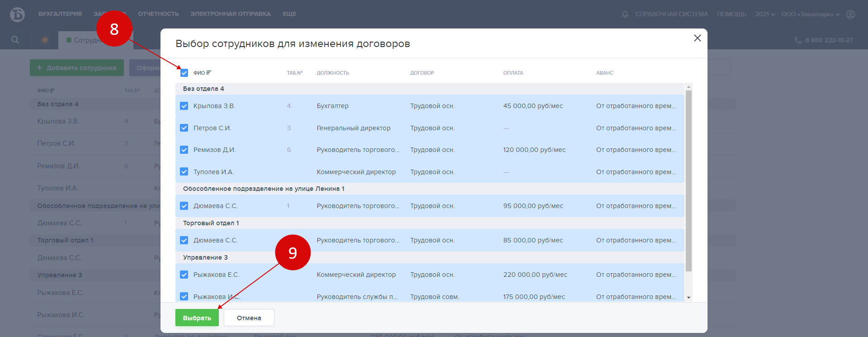The width and height of the screenshot is (868, 337).
Task: Uncheck Дюмаева С.С. checkbox with 85 000 pay
Action: (184, 240)
